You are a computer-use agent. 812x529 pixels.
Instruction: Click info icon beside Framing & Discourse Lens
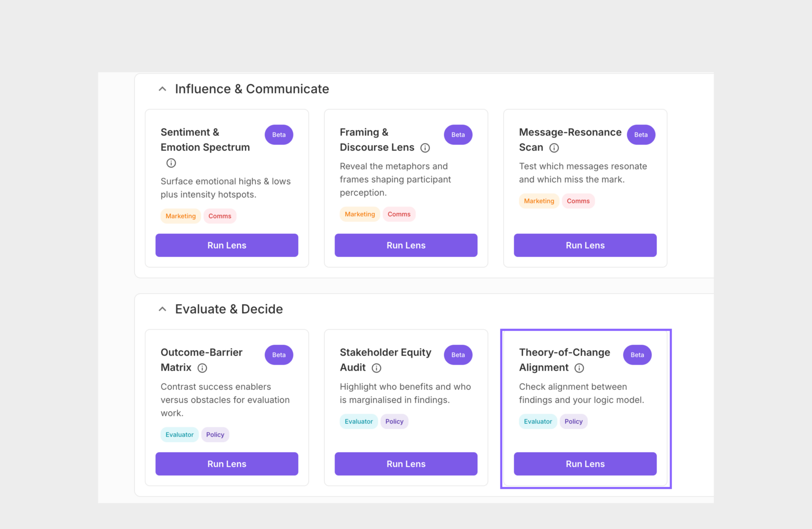(425, 148)
